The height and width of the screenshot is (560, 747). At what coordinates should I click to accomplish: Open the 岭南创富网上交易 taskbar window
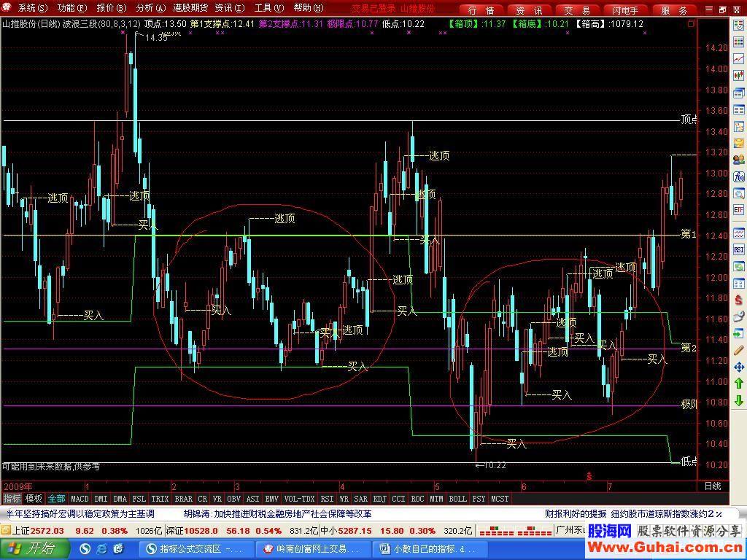[312, 549]
